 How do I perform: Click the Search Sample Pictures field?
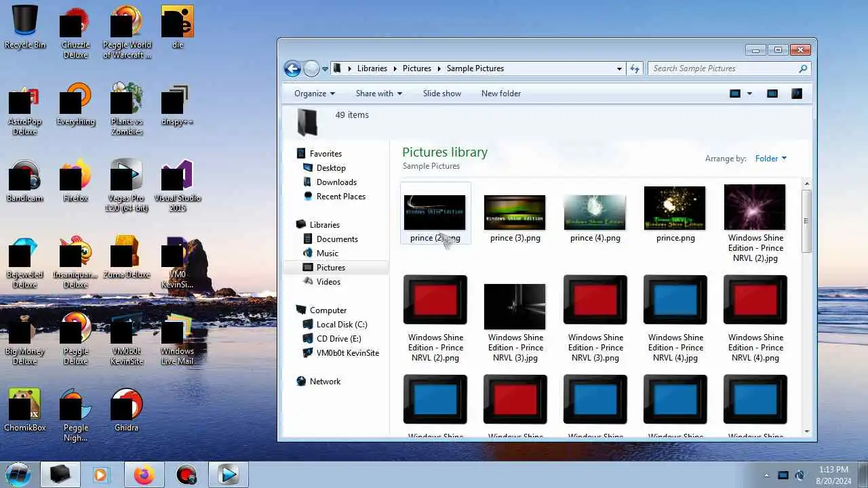(729, 68)
